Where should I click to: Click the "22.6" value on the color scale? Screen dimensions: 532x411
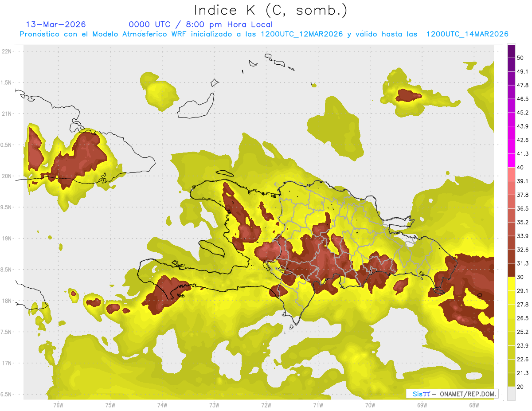pos(523,360)
